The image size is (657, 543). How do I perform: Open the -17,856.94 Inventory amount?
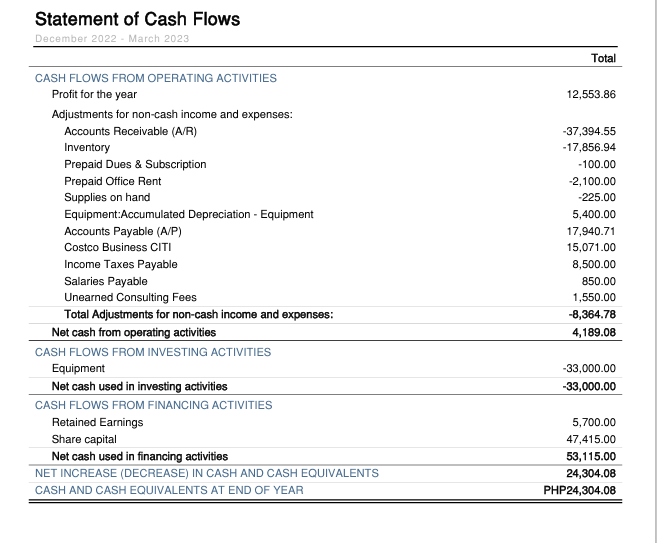589,147
